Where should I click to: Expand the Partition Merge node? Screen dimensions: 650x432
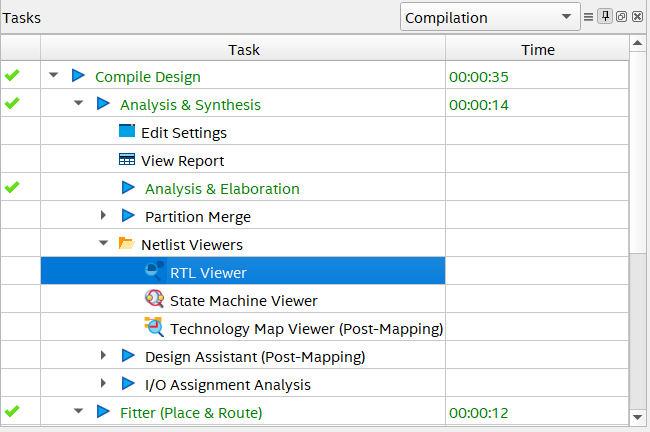(x=103, y=216)
